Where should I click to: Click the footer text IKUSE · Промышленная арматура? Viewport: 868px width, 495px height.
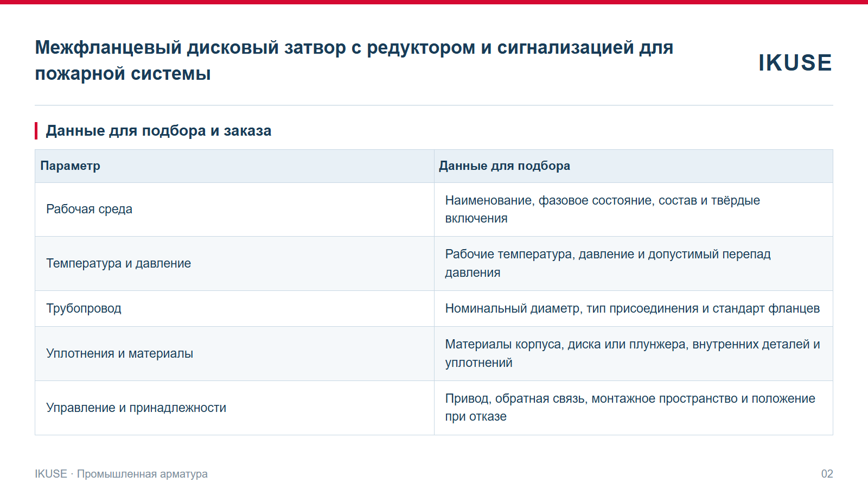[x=122, y=474]
